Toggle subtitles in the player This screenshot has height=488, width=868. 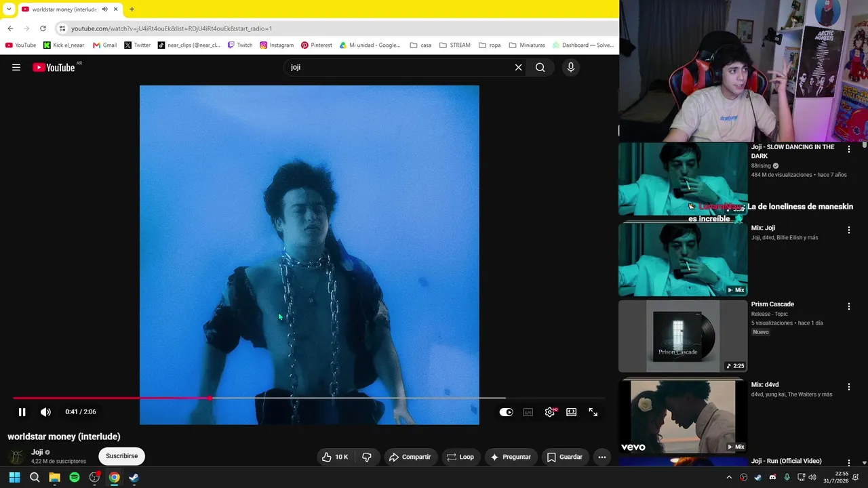pyautogui.click(x=528, y=412)
